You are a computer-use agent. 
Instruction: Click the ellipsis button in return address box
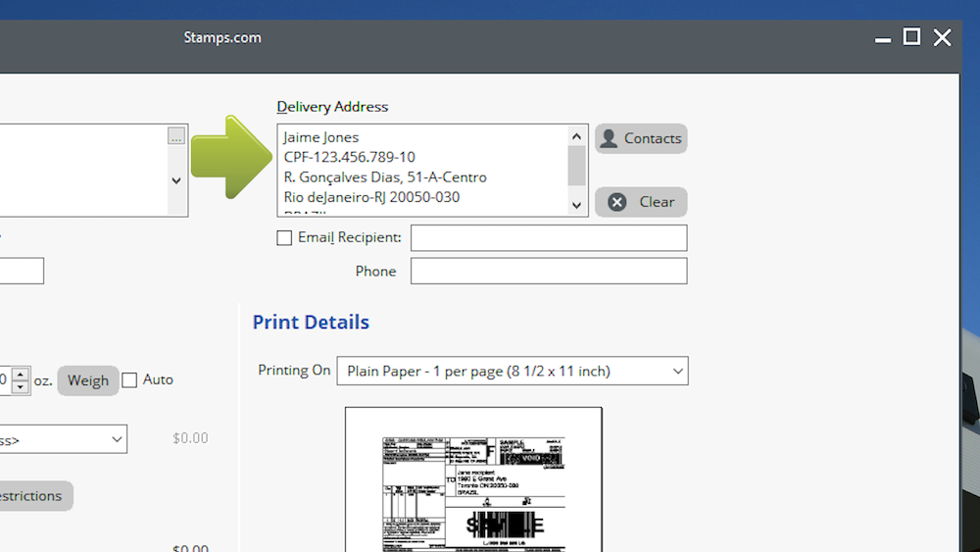click(176, 136)
